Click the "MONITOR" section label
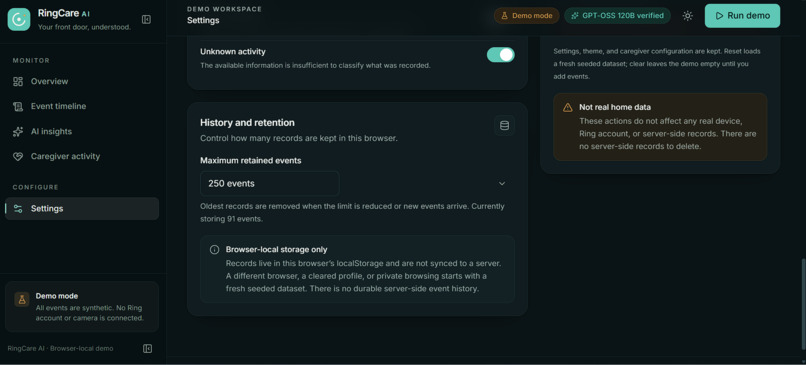This screenshot has width=806, height=365. click(31, 61)
